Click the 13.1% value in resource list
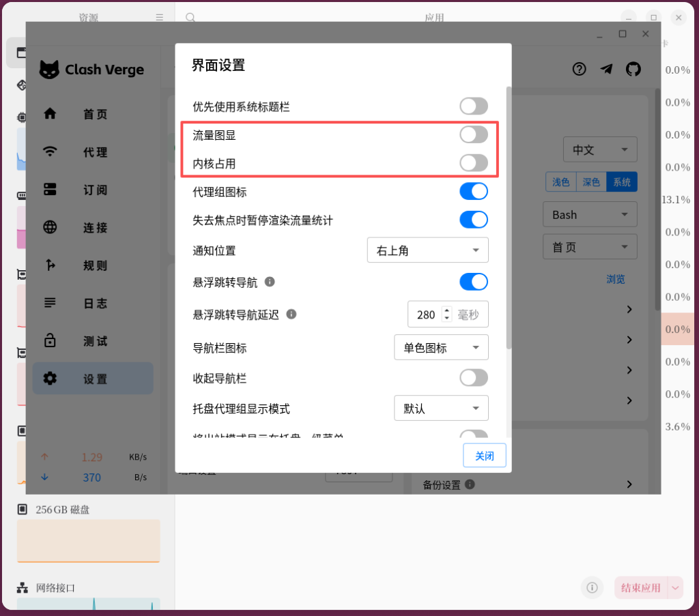 click(676, 200)
